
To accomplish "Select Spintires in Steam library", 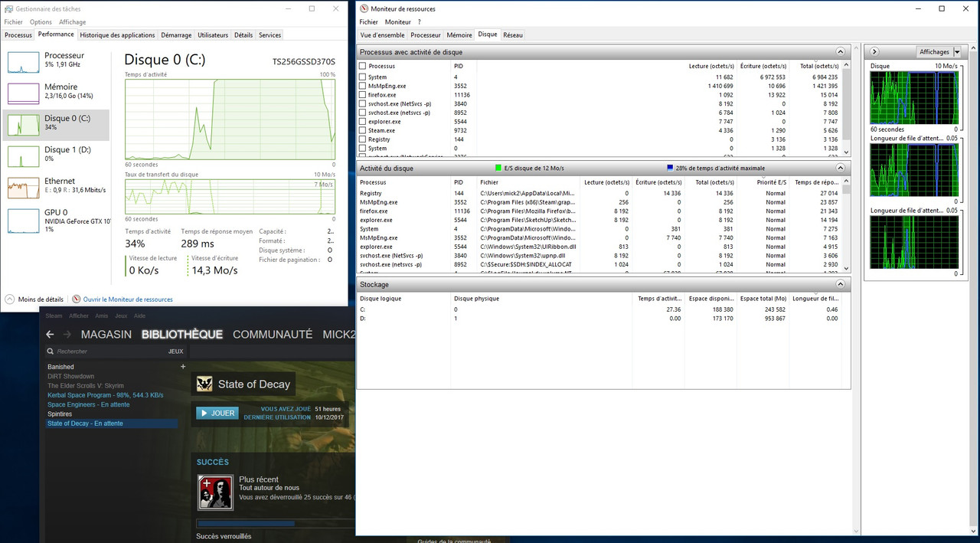I will (60, 414).
